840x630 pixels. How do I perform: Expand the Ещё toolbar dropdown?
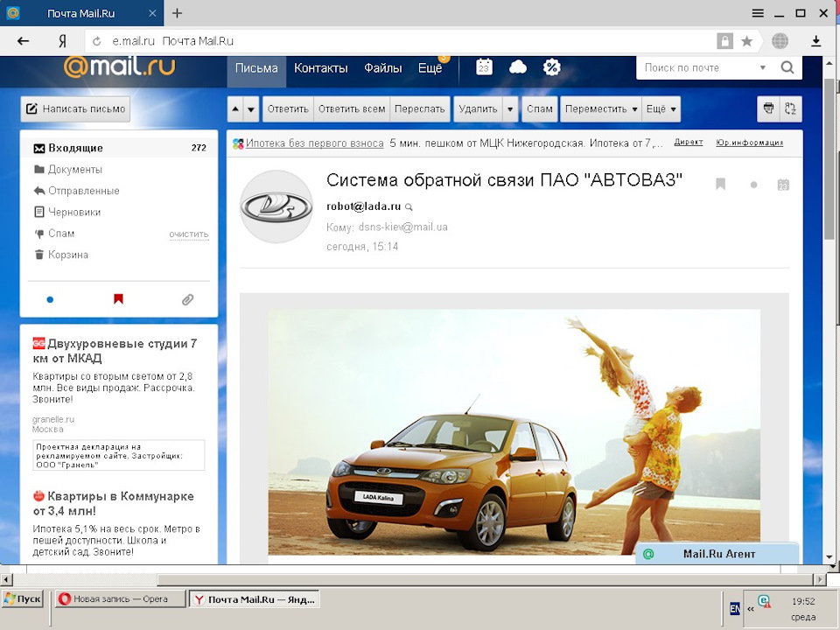pos(661,108)
